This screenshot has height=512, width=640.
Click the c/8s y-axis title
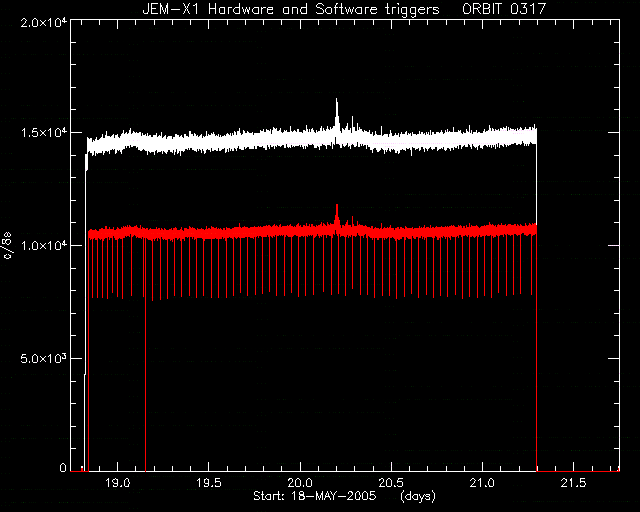point(8,246)
